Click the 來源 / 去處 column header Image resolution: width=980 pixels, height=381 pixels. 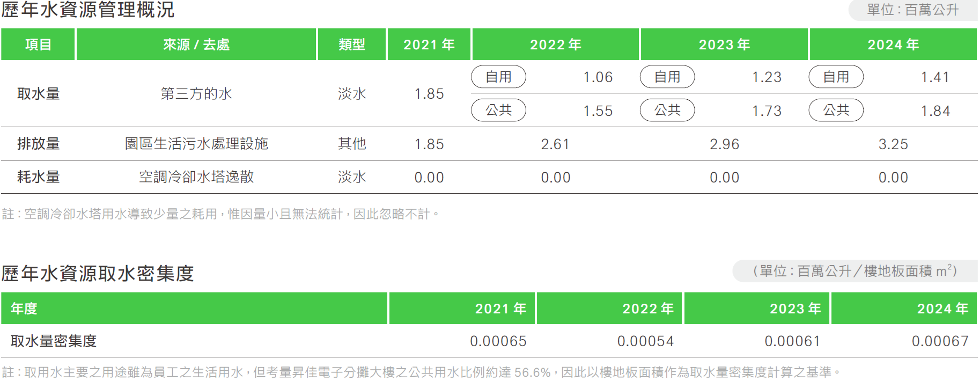pos(196,45)
